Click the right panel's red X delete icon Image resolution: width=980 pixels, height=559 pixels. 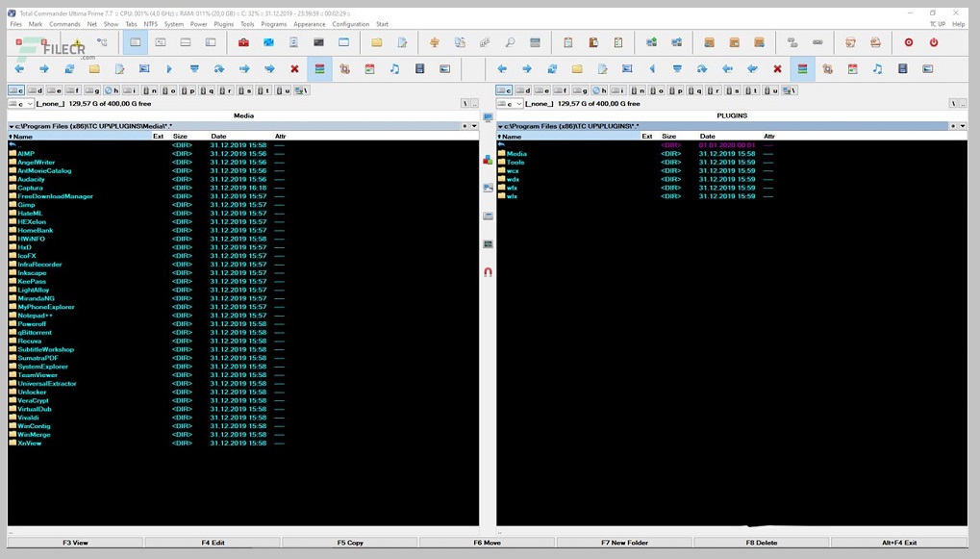777,68
